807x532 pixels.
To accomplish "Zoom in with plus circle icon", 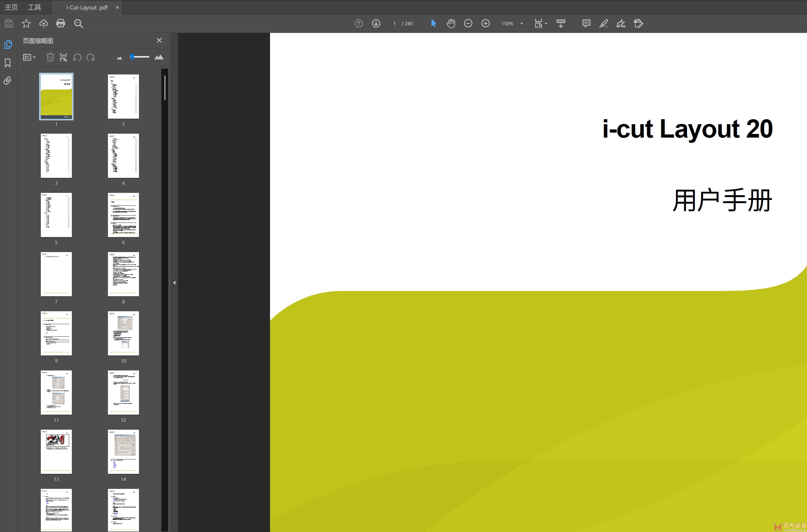I will point(486,23).
